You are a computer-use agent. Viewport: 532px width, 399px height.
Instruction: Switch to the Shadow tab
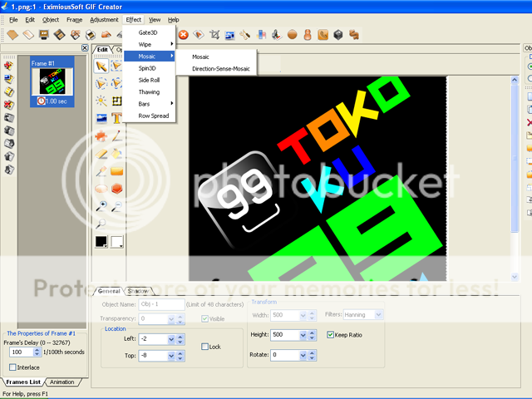tap(139, 291)
